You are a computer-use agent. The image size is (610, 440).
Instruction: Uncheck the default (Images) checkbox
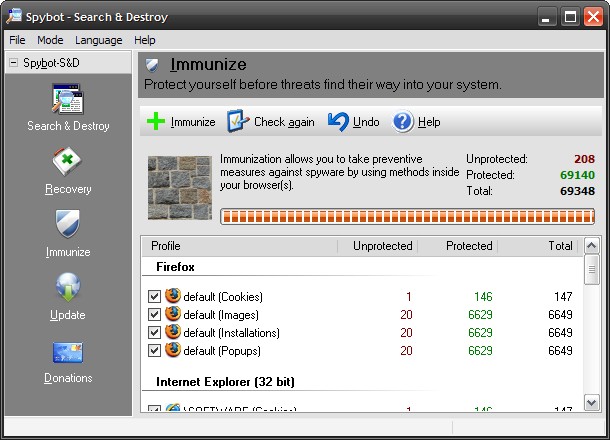click(154, 314)
